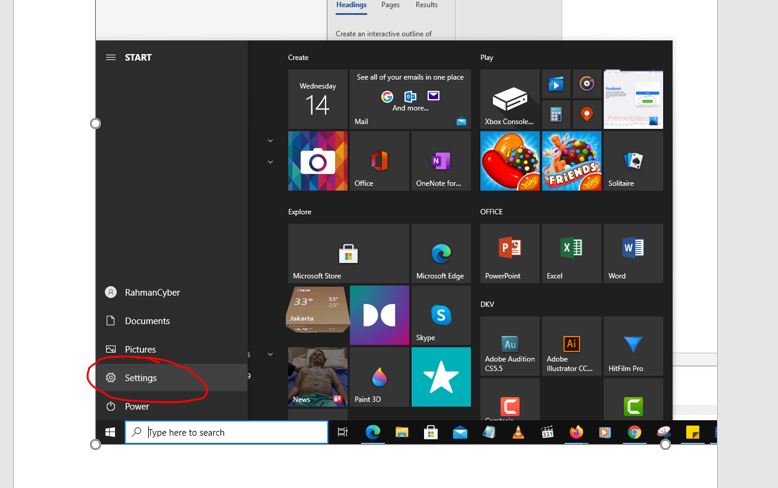
Task: Open Task View on the taskbar
Action: pos(342,432)
